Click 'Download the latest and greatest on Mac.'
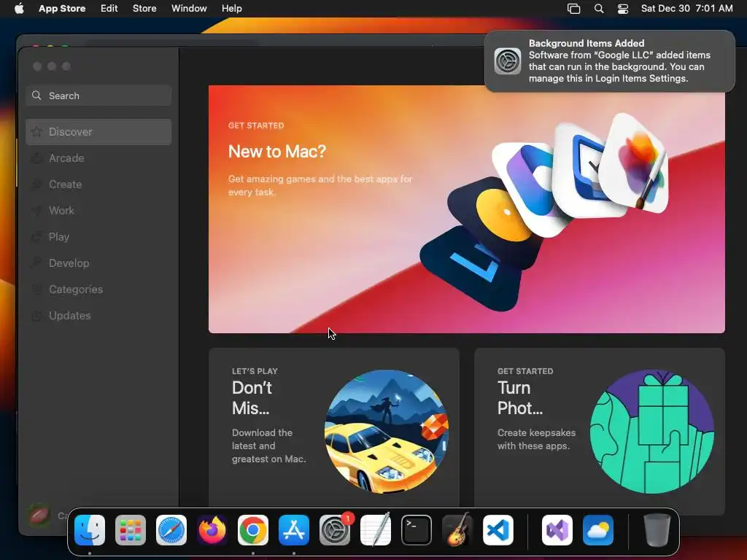Image resolution: width=747 pixels, height=560 pixels. point(268,446)
